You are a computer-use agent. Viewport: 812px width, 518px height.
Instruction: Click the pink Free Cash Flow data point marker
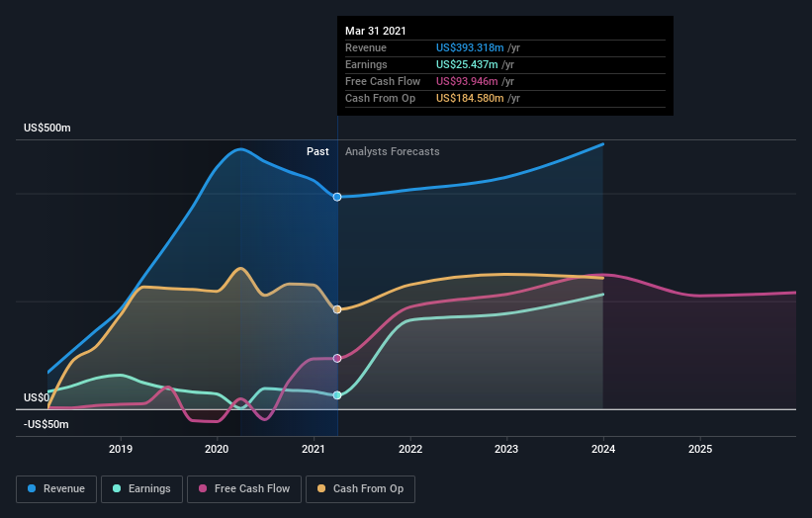point(337,359)
